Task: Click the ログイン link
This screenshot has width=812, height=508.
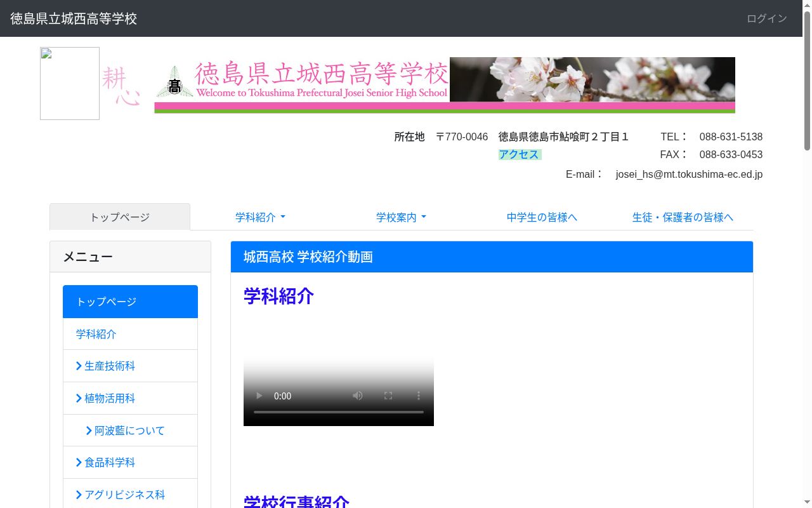Action: coord(767,18)
